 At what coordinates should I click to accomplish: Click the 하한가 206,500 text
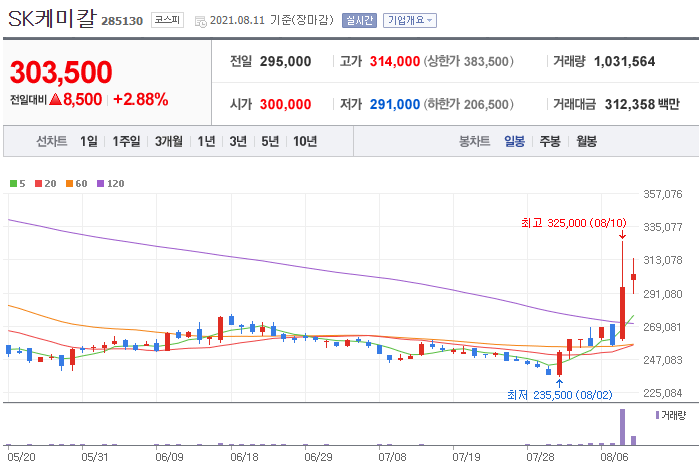(469, 104)
